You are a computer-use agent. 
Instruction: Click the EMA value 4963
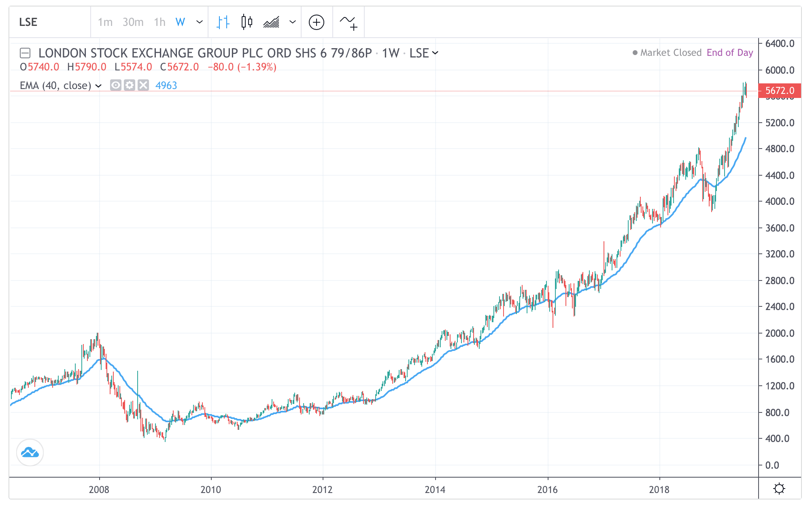166,85
